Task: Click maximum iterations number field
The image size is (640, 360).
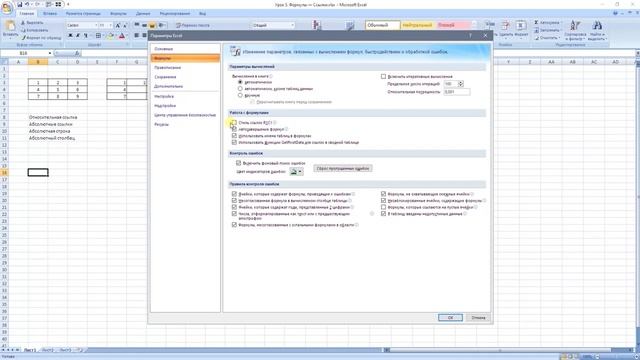Action: pos(451,84)
